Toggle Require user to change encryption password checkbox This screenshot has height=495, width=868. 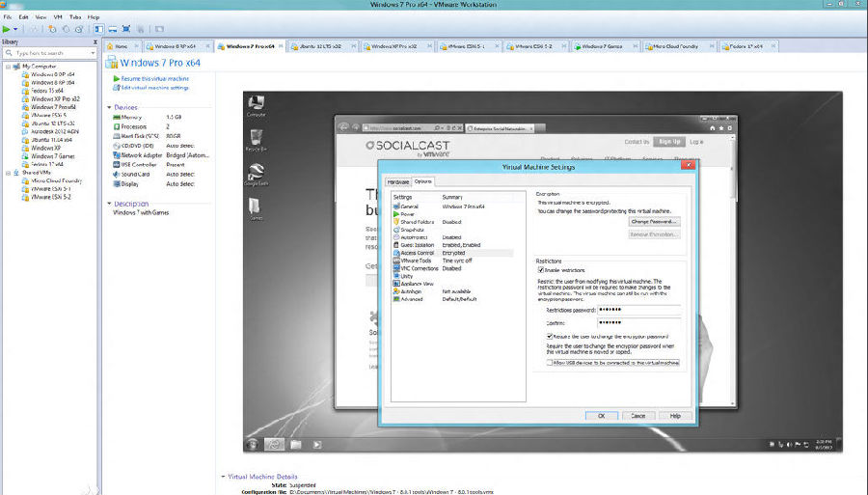pos(550,336)
